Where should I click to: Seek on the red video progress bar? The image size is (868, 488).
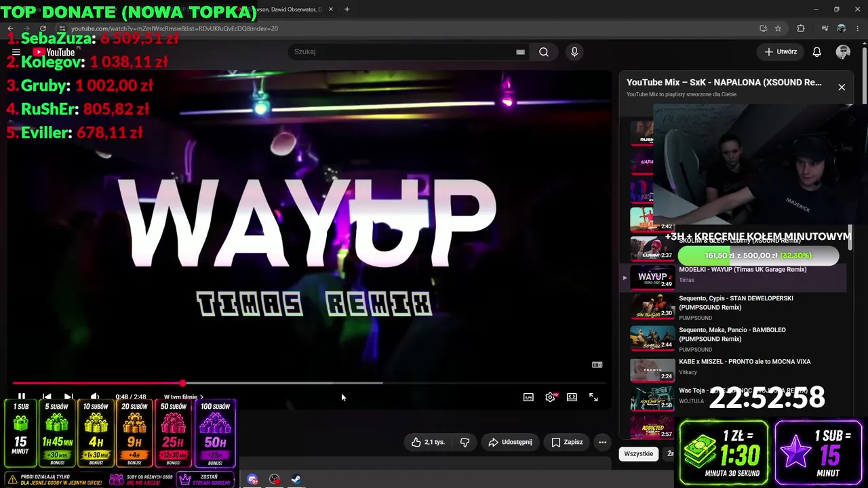click(x=309, y=383)
